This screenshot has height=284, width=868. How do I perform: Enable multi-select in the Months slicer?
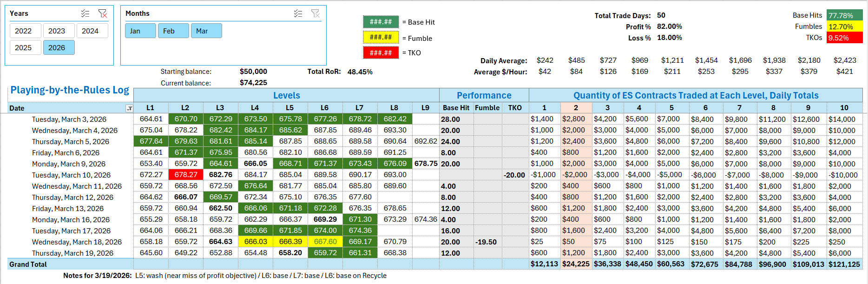pos(298,13)
